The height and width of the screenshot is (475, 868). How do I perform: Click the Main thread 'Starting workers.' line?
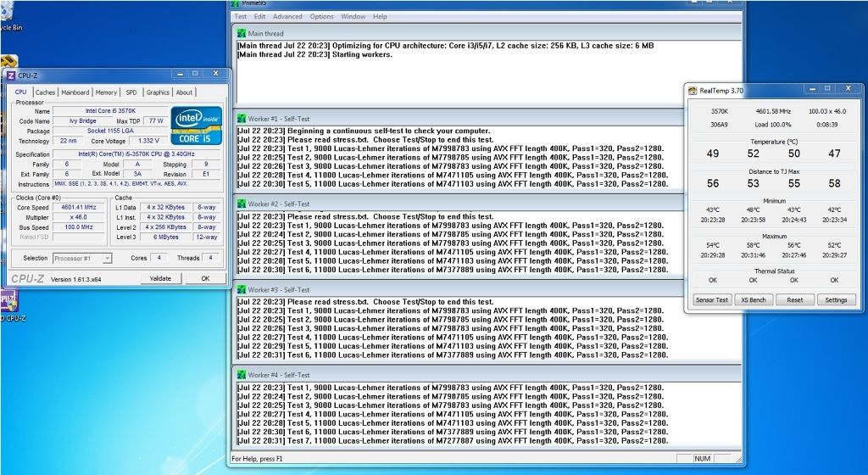[314, 54]
